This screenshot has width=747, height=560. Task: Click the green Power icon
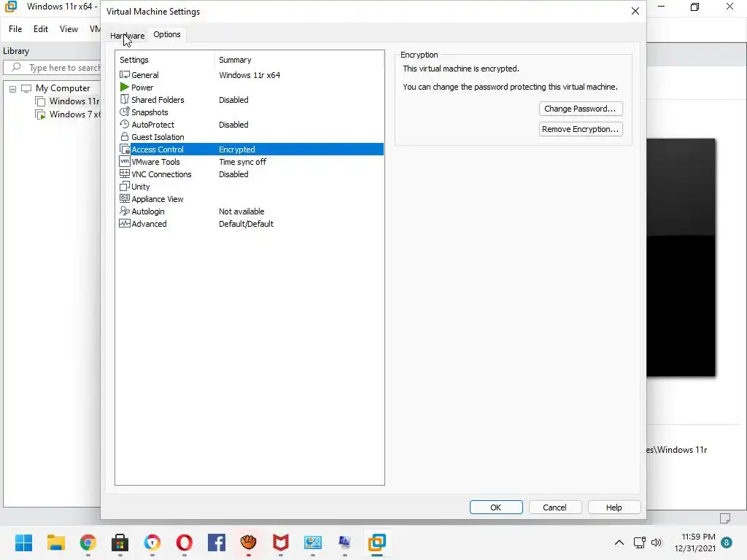click(124, 87)
